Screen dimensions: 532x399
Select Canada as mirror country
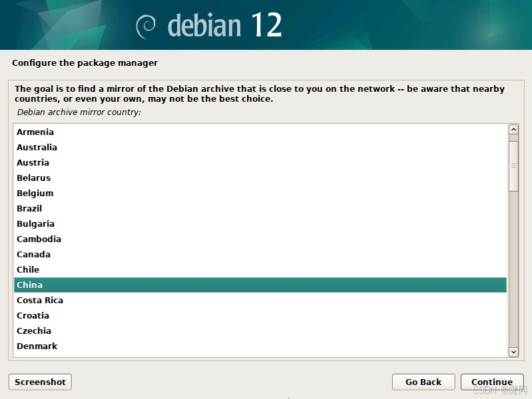tap(260, 254)
